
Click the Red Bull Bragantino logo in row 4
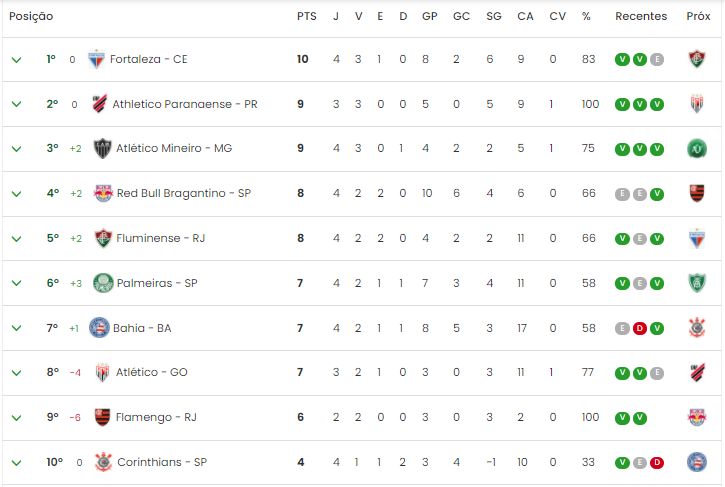(103, 193)
